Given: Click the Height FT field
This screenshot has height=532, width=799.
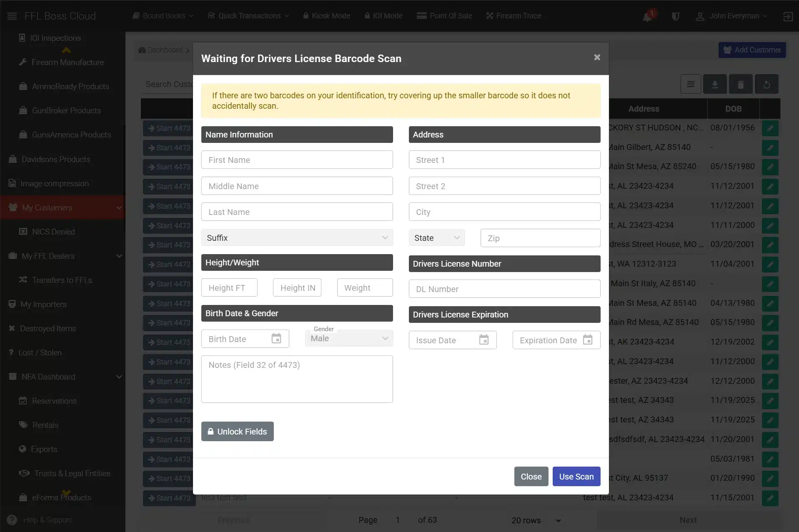Looking at the screenshot, I should tap(229, 287).
